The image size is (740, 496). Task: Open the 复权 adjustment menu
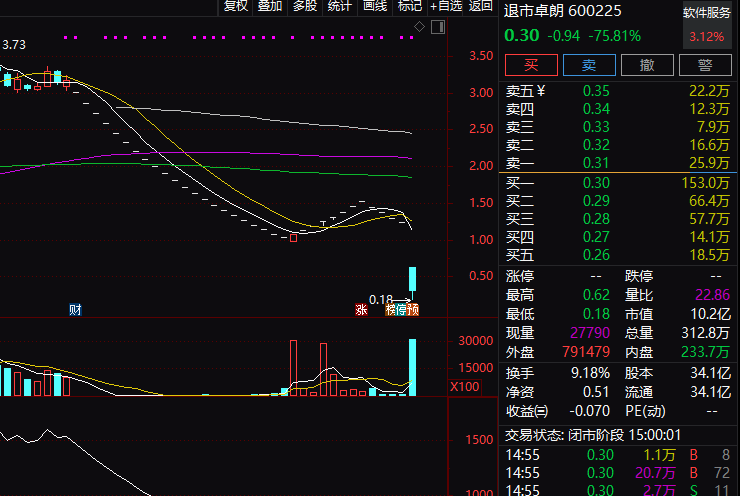pos(236,6)
